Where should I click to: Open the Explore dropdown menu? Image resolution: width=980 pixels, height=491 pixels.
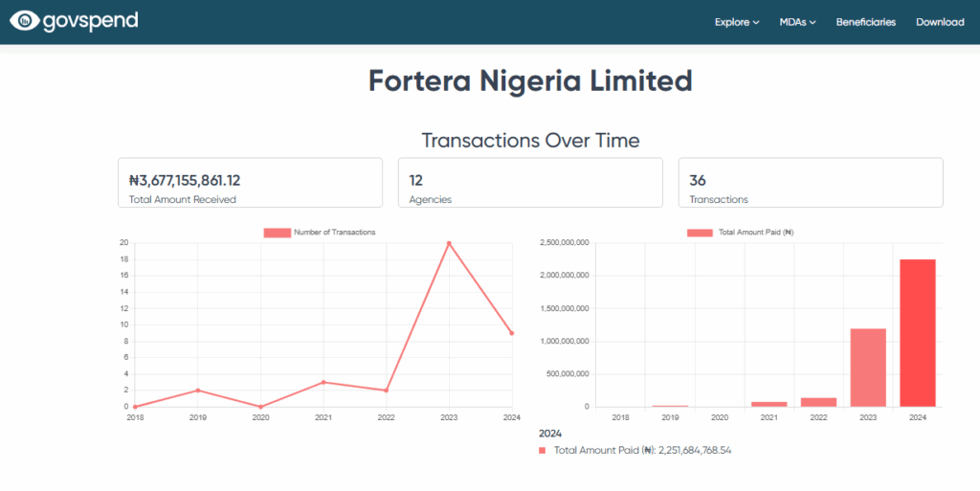(x=736, y=22)
